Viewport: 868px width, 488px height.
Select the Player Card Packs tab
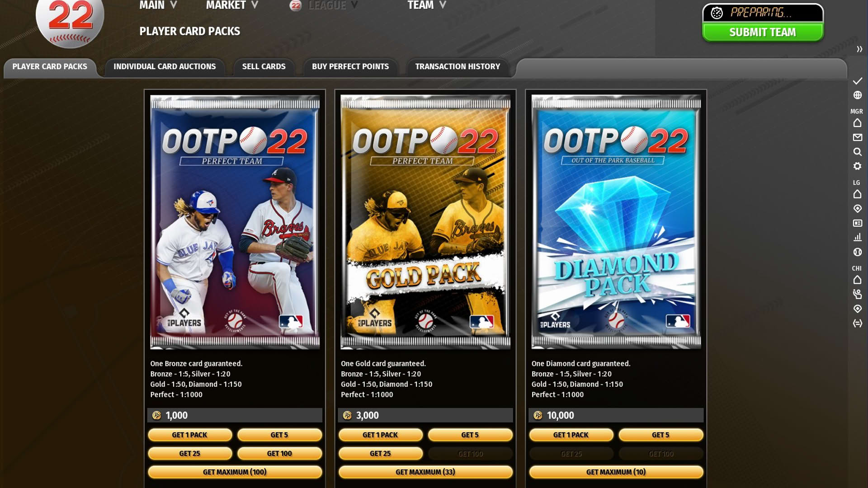pyautogui.click(x=50, y=67)
